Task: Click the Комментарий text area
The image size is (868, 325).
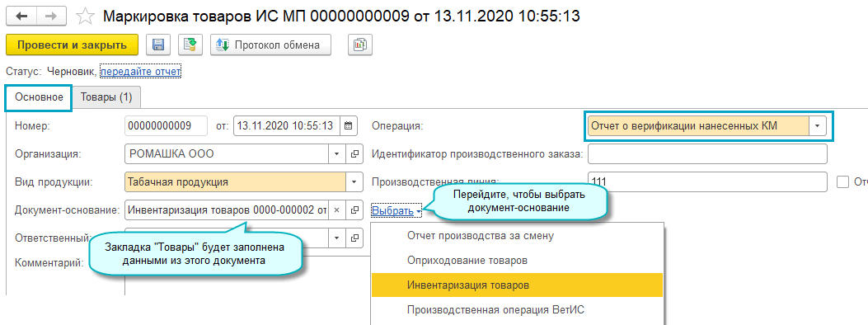Action: (x=247, y=275)
